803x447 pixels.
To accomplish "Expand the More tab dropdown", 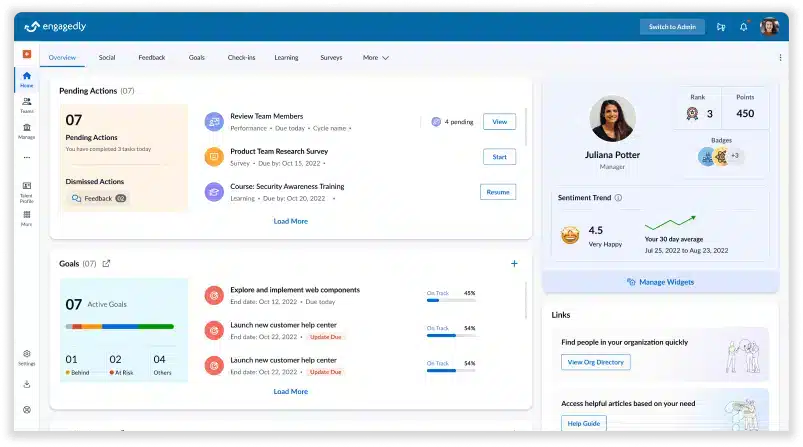I will click(376, 58).
